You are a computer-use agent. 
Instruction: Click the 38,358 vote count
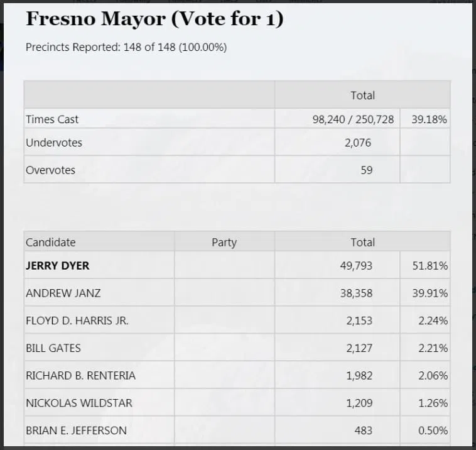tap(356, 294)
